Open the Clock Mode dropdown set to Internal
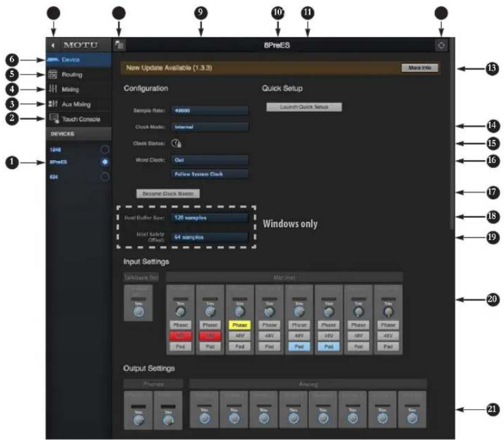504x440 pixels. 210,127
